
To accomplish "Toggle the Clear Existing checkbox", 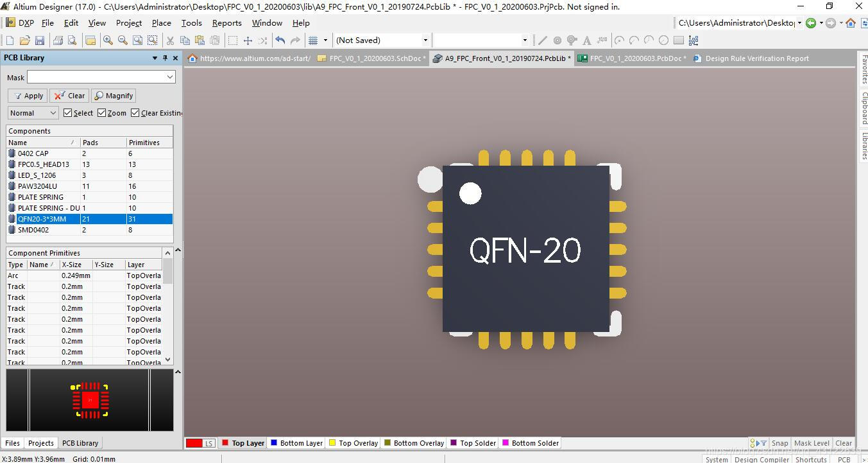I will point(135,113).
